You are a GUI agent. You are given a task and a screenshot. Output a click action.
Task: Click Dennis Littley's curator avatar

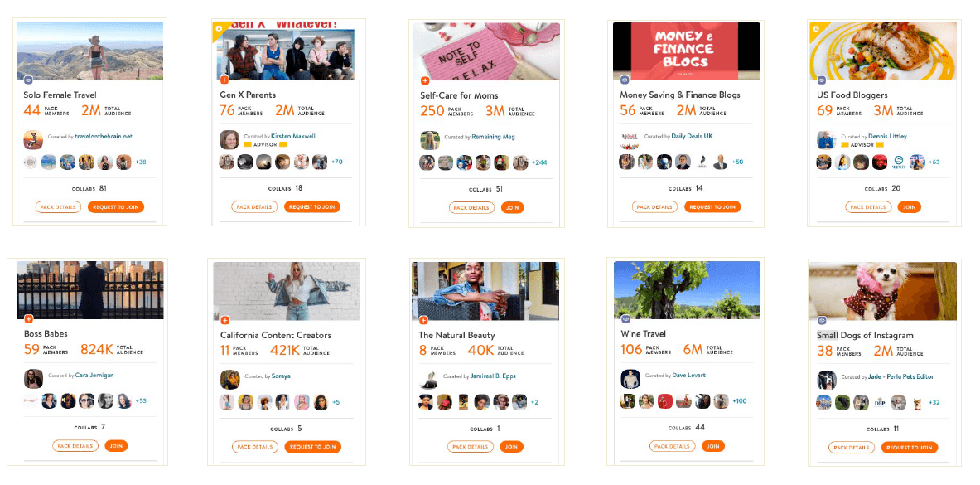pyautogui.click(x=826, y=139)
